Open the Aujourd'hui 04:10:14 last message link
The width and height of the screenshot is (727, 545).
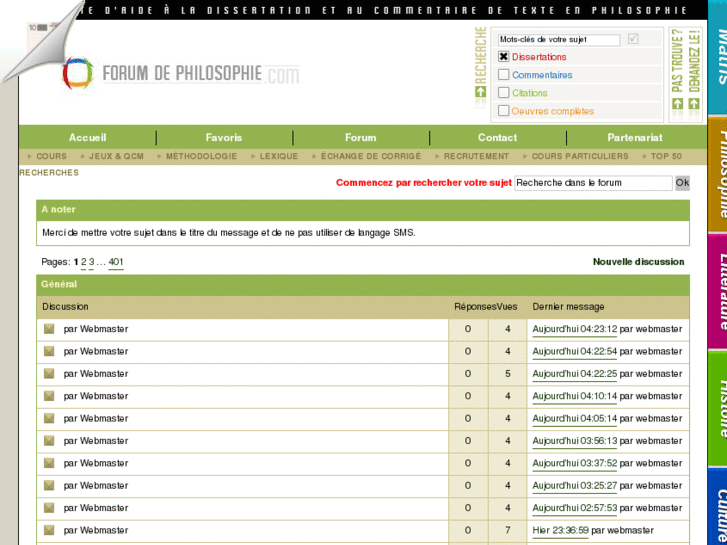[574, 396]
